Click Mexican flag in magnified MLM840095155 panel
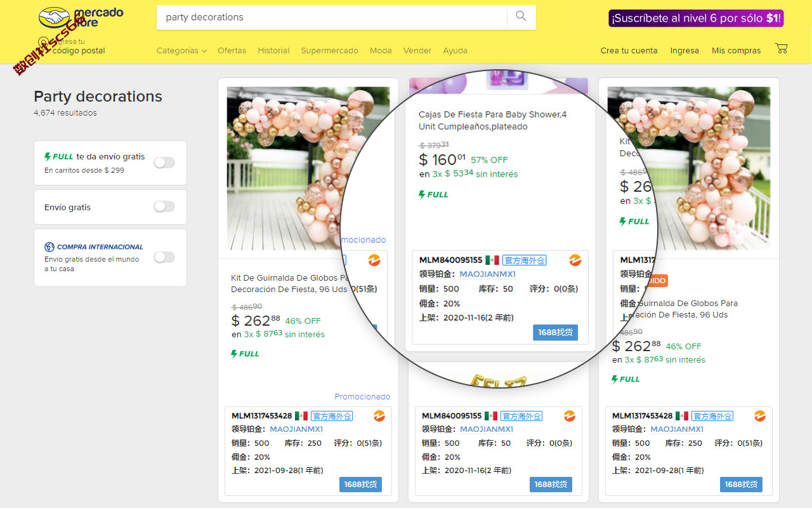 tap(492, 260)
